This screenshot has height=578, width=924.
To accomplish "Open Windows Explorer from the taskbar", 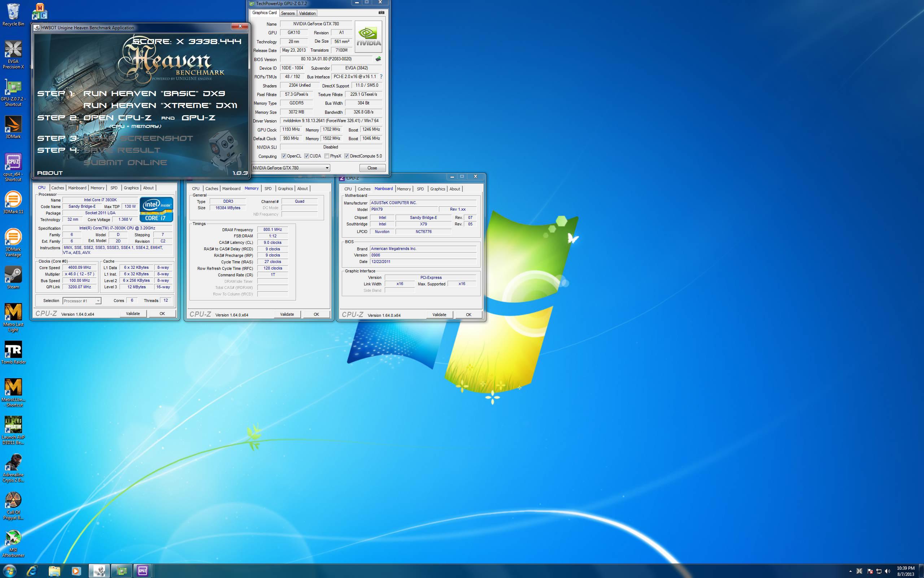I will pyautogui.click(x=54, y=571).
